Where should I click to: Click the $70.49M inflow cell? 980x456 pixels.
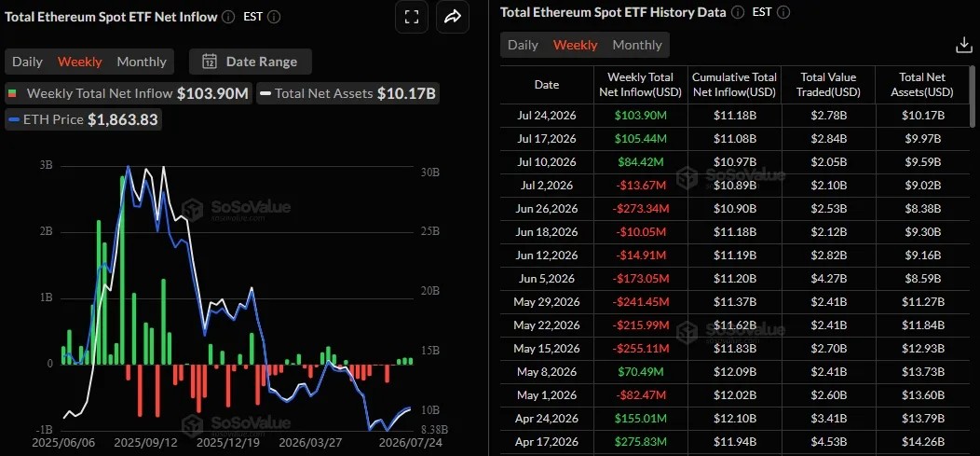(641, 371)
